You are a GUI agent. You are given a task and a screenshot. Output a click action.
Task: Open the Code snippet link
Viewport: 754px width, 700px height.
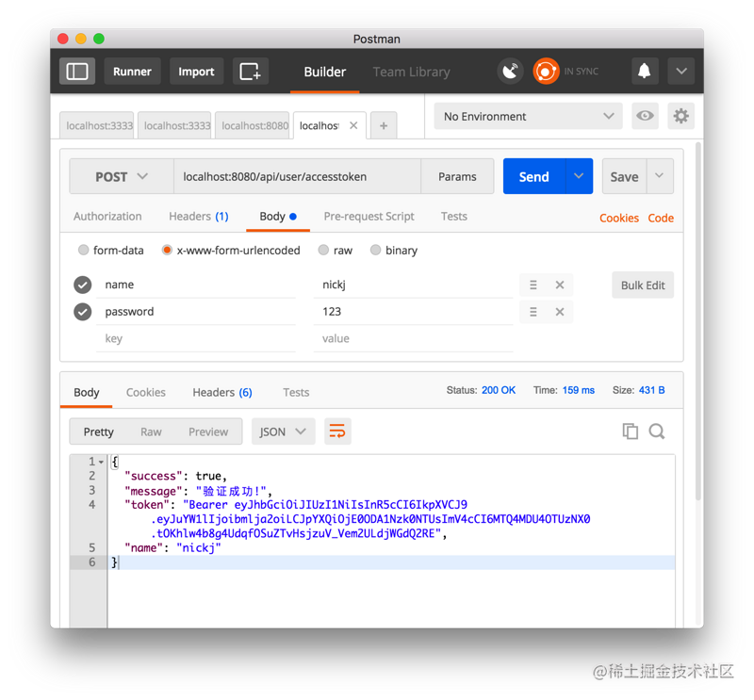[661, 218]
